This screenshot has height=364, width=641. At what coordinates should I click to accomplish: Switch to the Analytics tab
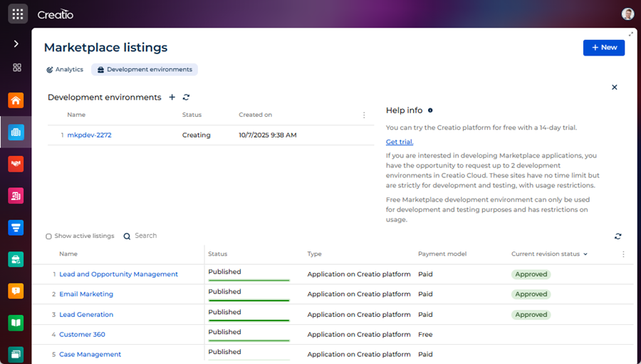click(65, 70)
